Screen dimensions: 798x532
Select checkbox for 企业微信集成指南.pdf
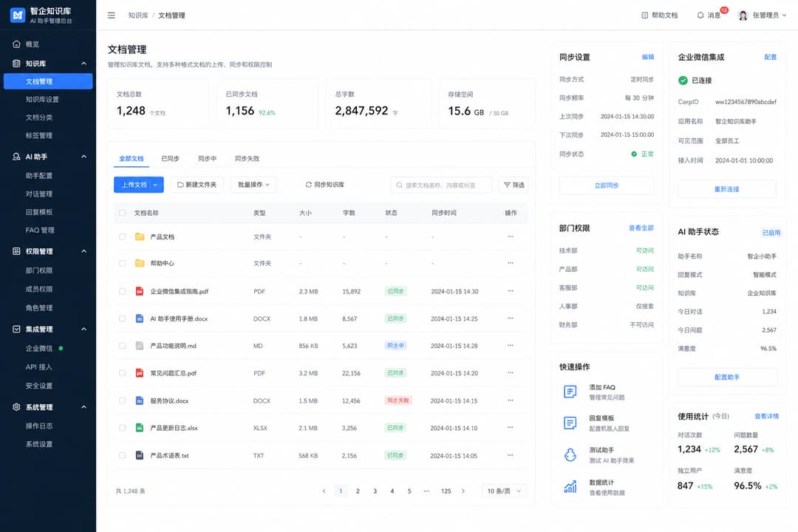click(x=122, y=291)
